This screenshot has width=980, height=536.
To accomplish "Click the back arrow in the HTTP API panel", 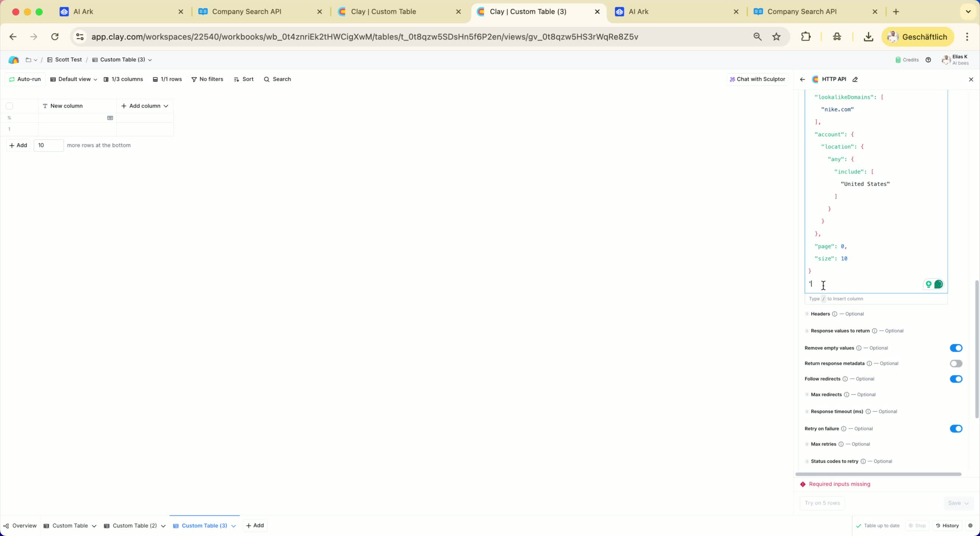I will 802,79.
